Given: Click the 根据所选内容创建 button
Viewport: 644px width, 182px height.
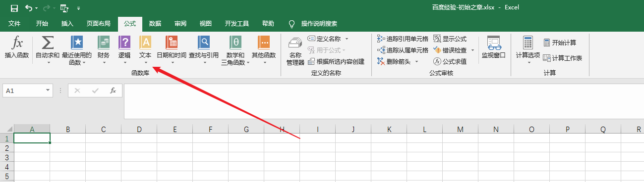Looking at the screenshot, I should (x=336, y=62).
